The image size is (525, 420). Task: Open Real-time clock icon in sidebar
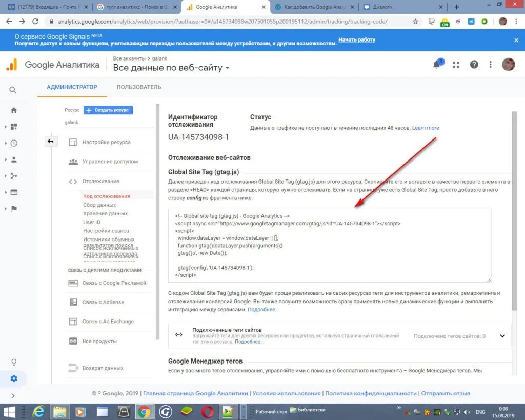pyautogui.click(x=14, y=143)
